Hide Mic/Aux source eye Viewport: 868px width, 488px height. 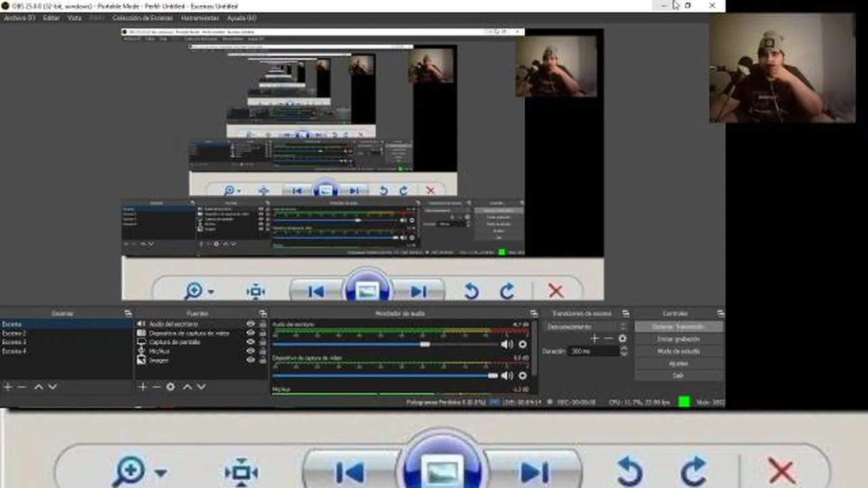(250, 351)
